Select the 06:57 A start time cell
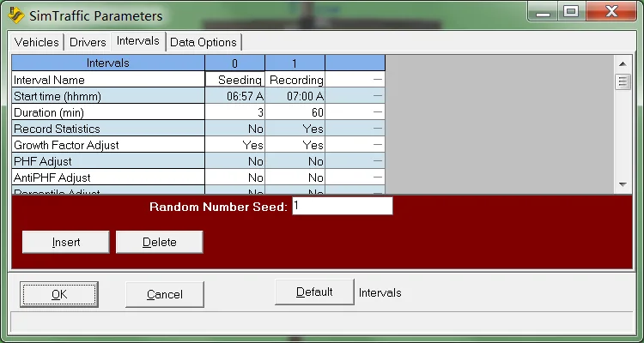This screenshot has height=343, width=644. pyautogui.click(x=235, y=95)
